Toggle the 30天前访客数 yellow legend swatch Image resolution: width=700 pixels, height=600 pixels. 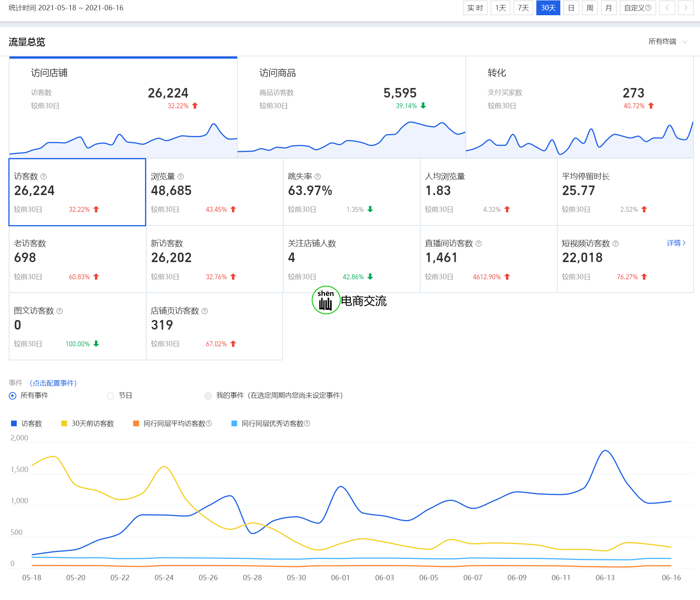(64, 423)
